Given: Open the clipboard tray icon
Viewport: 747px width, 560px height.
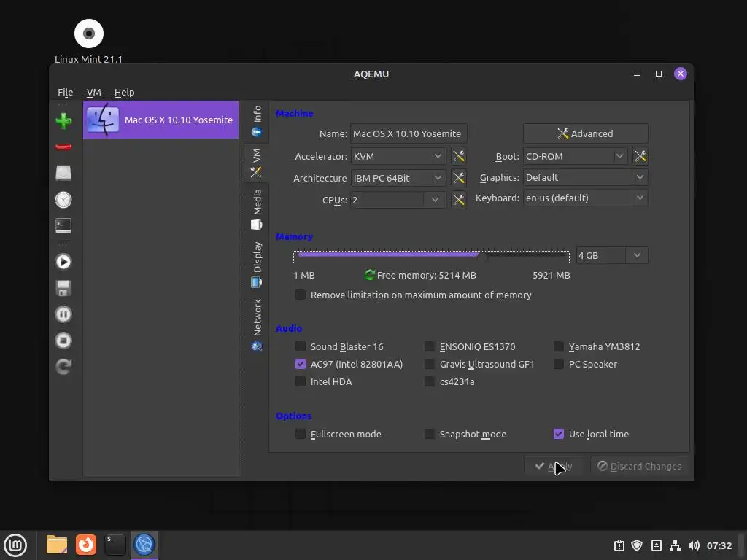Looking at the screenshot, I should click(x=619, y=545).
